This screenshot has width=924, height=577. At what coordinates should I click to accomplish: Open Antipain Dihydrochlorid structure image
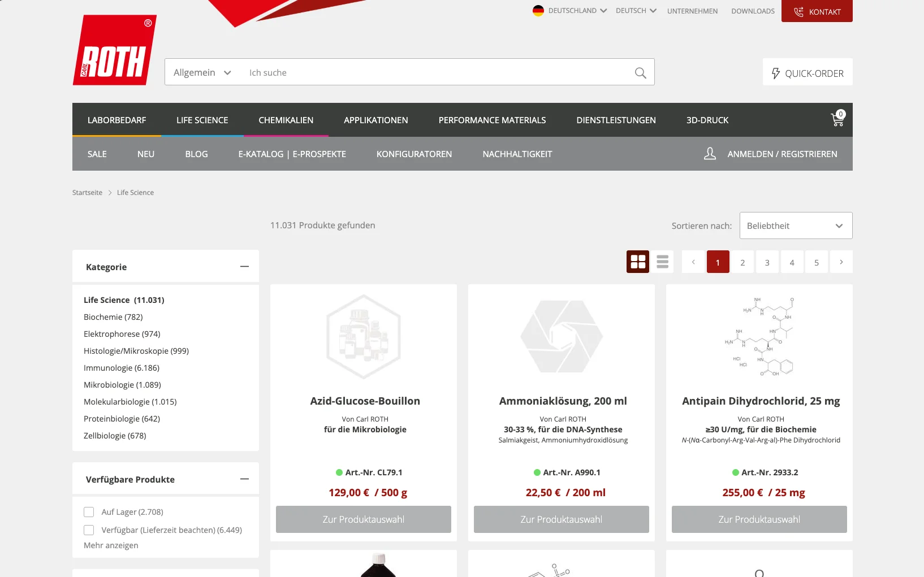tap(759, 336)
